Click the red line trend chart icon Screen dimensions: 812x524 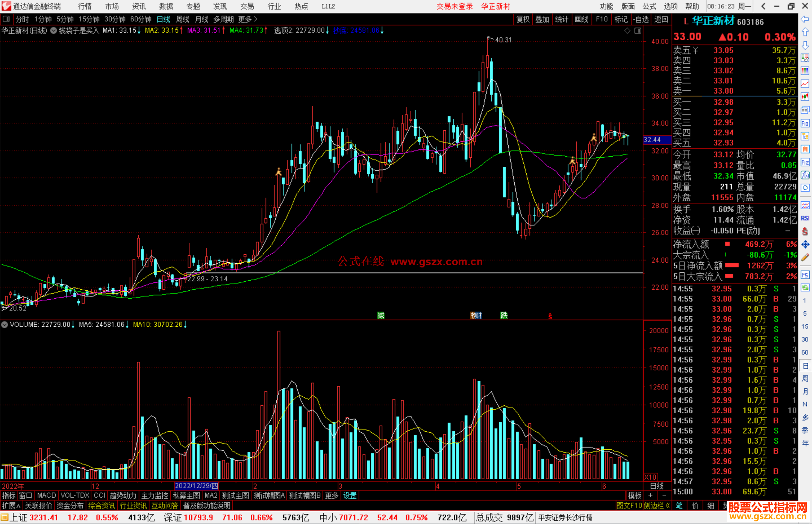point(805,84)
